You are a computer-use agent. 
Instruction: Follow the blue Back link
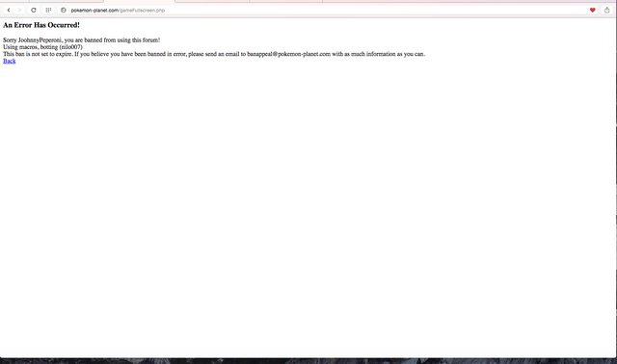(10, 61)
